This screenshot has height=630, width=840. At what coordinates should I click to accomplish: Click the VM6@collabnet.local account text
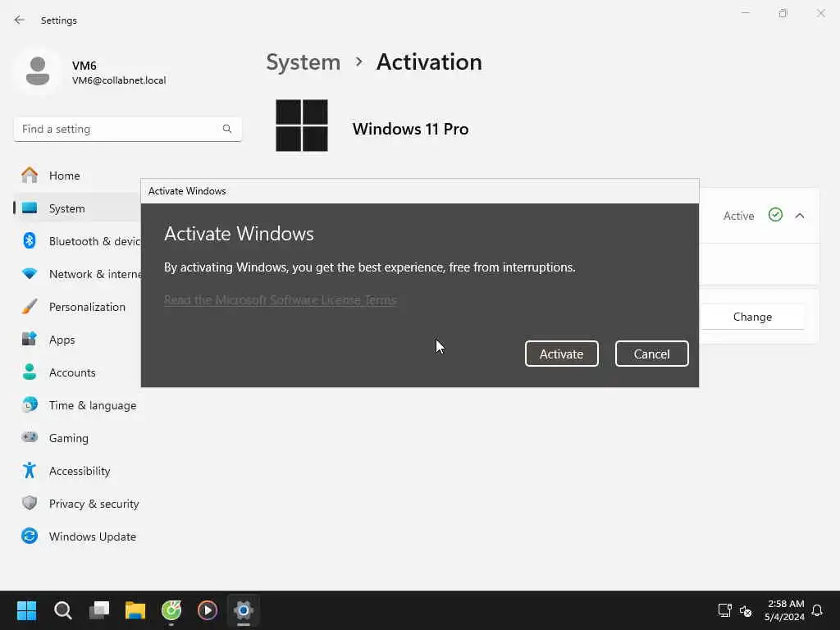(x=119, y=80)
